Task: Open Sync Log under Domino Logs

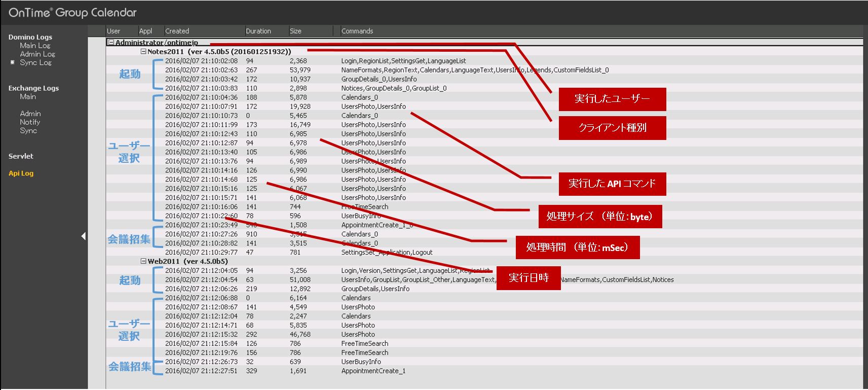Action: coord(35,63)
